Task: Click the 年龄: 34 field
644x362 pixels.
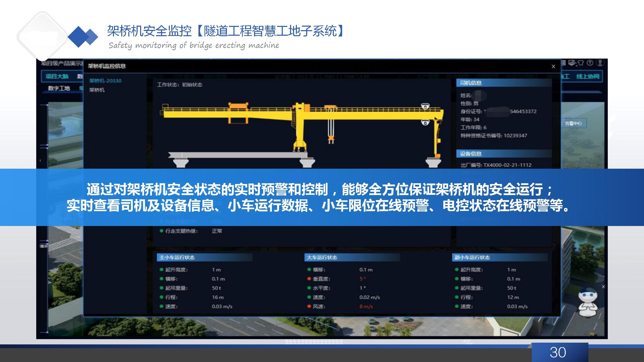Action: [470, 119]
